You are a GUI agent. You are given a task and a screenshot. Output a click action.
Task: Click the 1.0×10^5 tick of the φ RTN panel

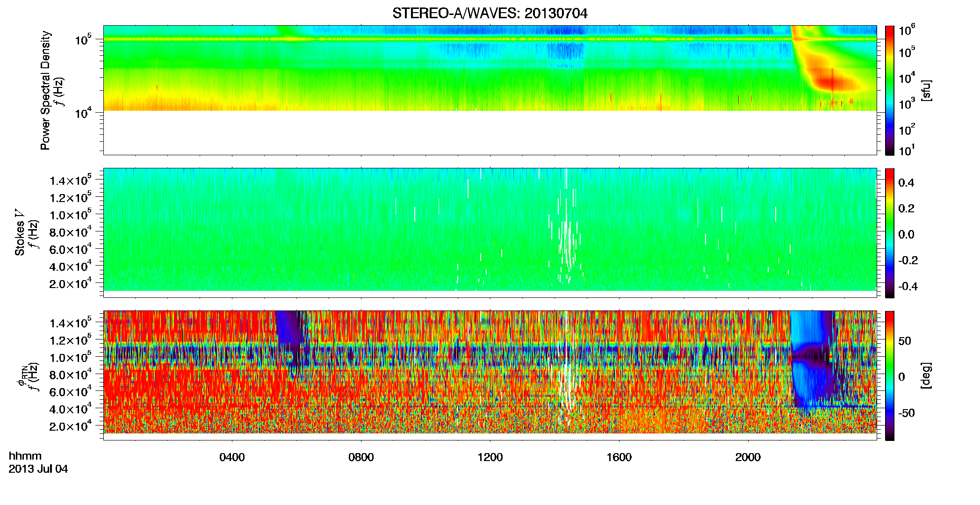point(70,358)
